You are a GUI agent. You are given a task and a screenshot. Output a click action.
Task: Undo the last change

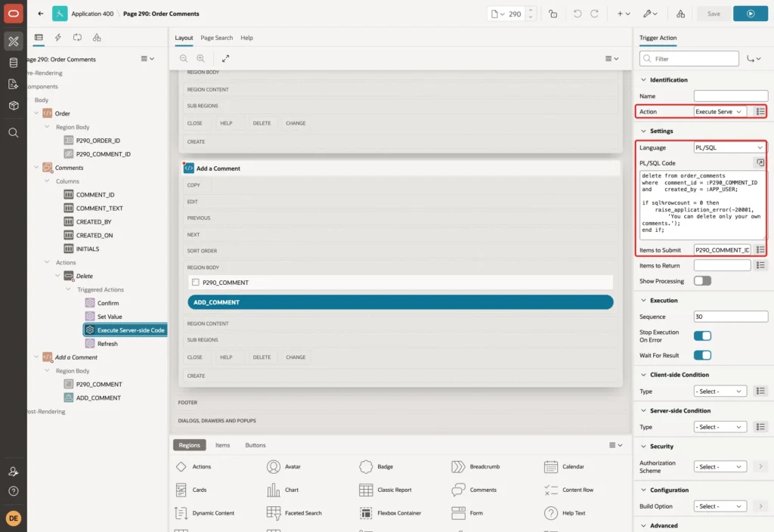577,14
